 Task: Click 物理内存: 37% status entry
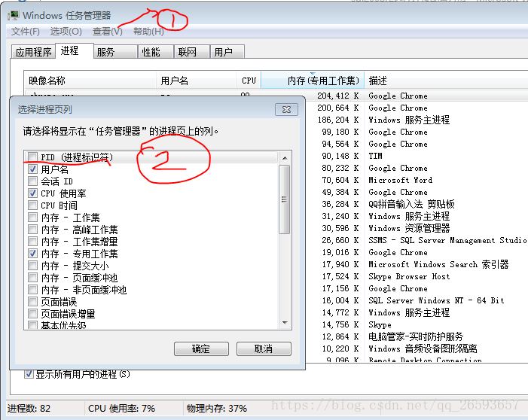(x=217, y=409)
